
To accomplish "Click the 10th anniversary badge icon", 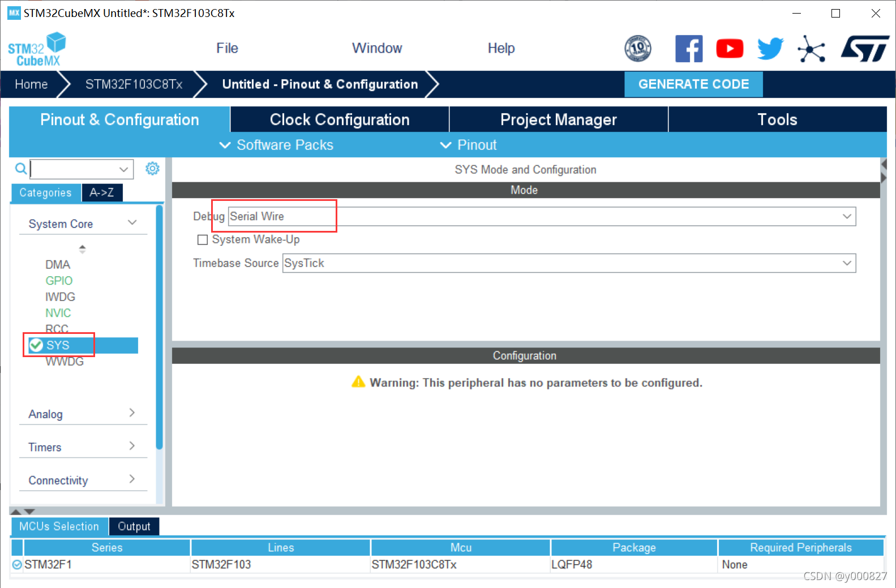I will point(638,48).
